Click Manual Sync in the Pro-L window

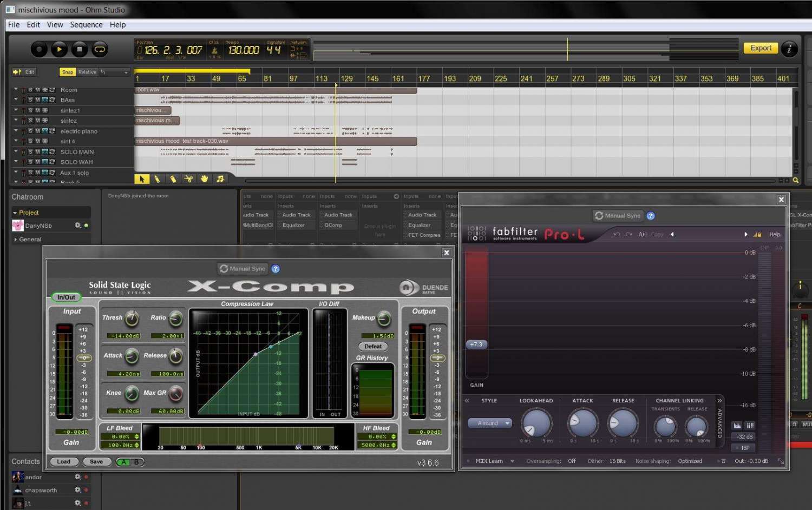(617, 216)
